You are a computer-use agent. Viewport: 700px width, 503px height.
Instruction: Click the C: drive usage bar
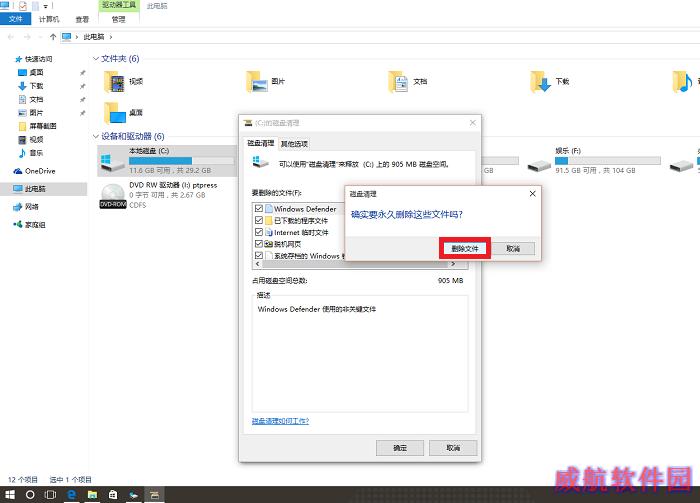pyautogui.click(x=181, y=161)
